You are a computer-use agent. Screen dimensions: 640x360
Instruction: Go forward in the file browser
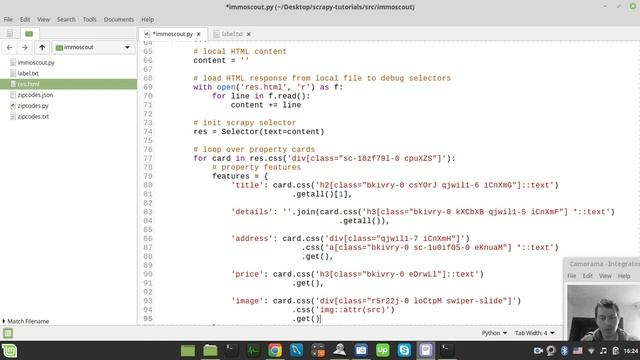[24, 47]
